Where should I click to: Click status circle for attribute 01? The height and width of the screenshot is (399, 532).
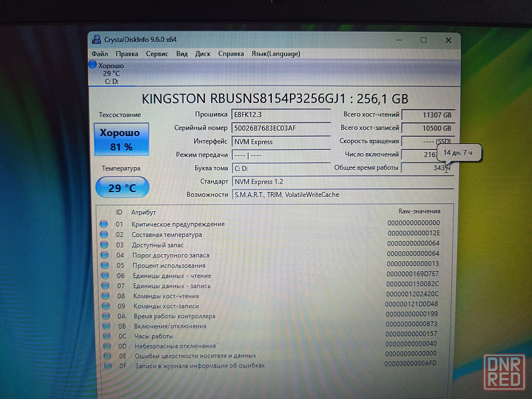point(104,224)
